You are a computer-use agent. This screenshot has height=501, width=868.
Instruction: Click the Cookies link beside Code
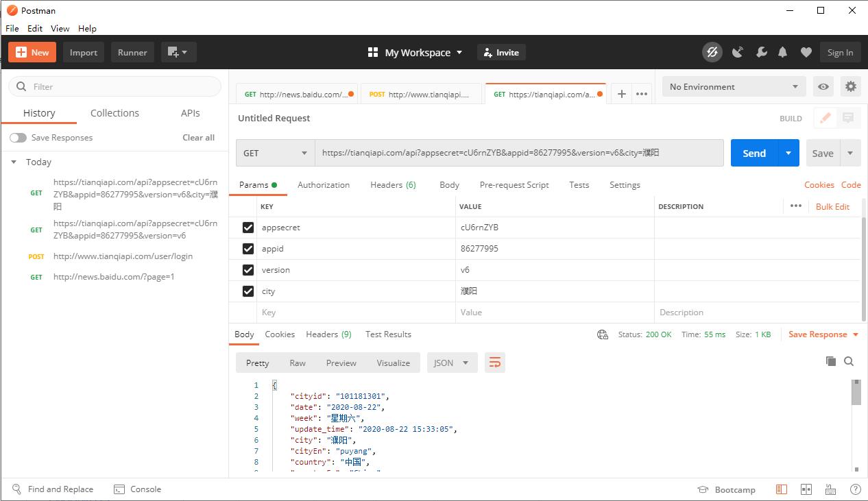coord(819,185)
